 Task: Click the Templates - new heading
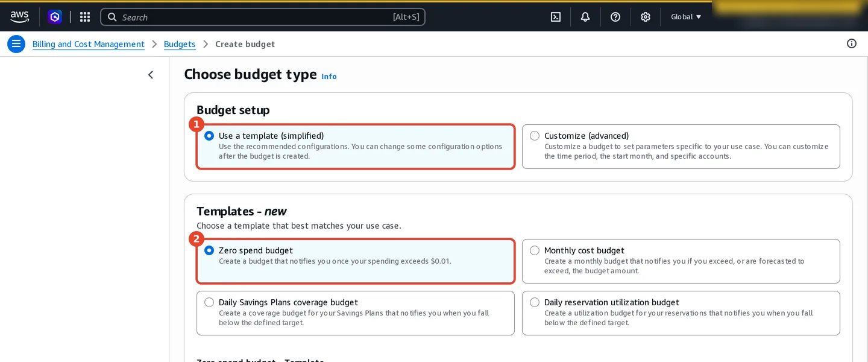click(242, 211)
